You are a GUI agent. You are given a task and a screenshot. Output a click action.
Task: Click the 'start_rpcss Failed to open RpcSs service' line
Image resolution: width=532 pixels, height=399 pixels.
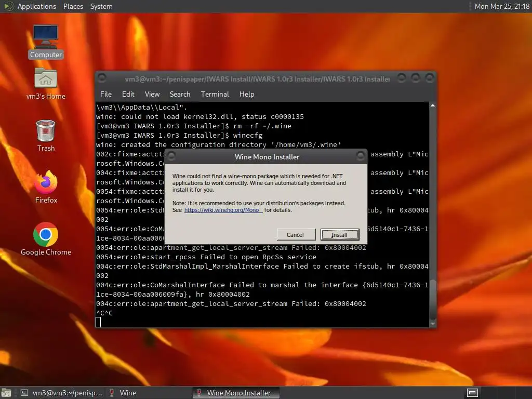206,257
